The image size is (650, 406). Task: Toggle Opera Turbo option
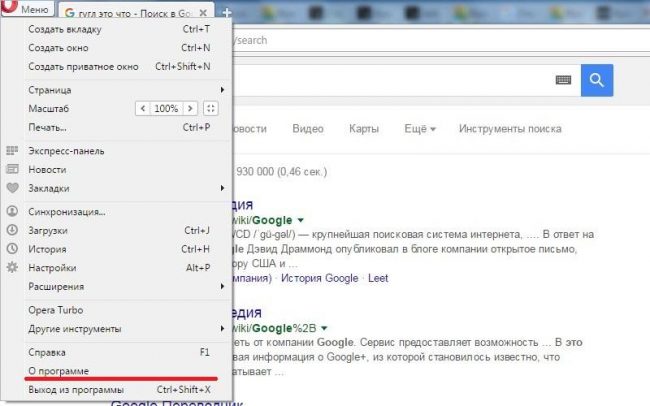pos(119,310)
